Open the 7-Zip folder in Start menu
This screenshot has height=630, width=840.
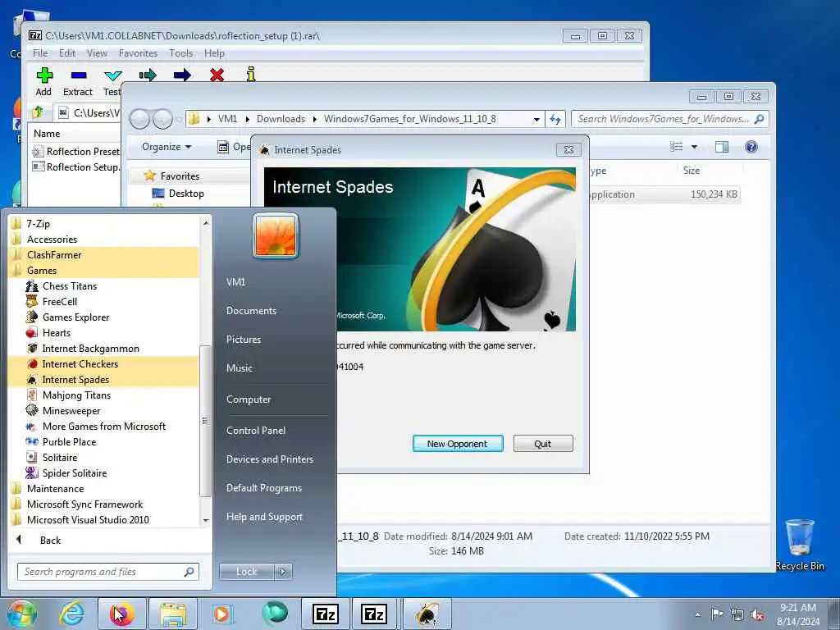coord(38,224)
